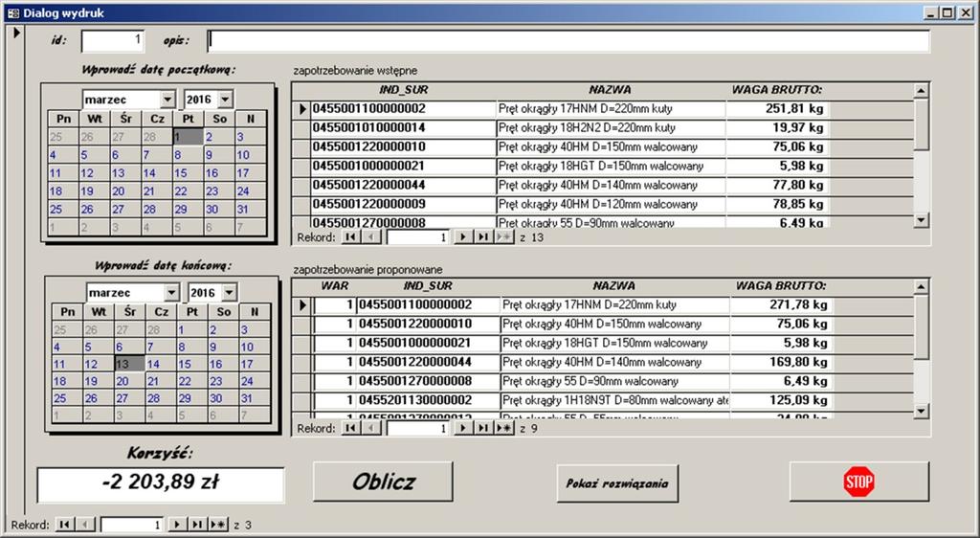Open month dropdown in end date calendar
Screen dimensions: 980x538
pyautogui.click(x=171, y=292)
